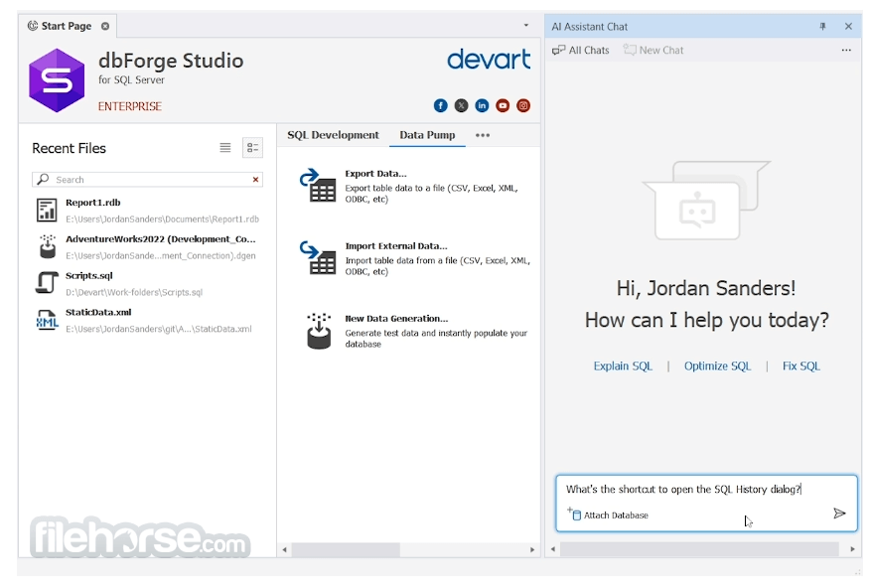
Task: Open AdventureWorks2022 data generator file
Action: click(x=148, y=247)
